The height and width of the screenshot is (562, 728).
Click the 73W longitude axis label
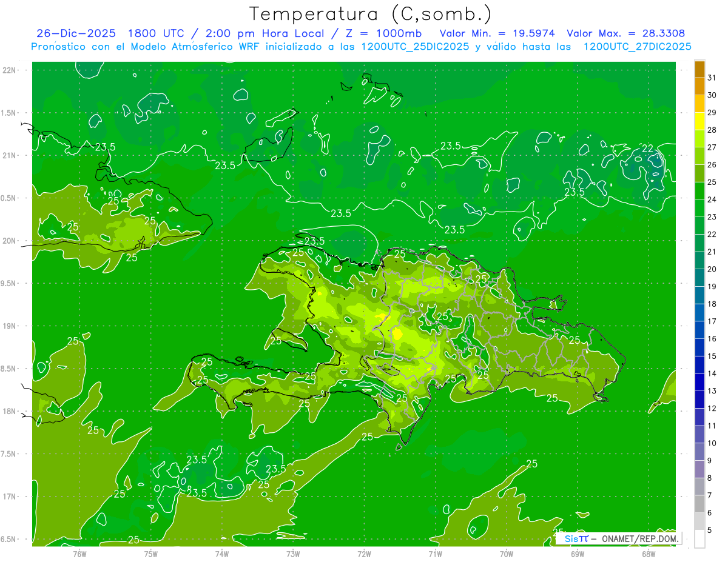click(293, 554)
